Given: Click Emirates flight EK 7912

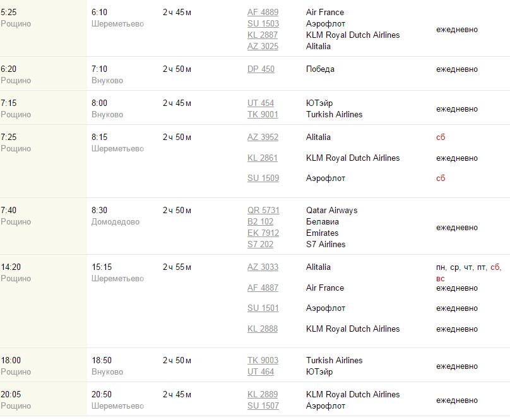Looking at the screenshot, I should 263,233.
